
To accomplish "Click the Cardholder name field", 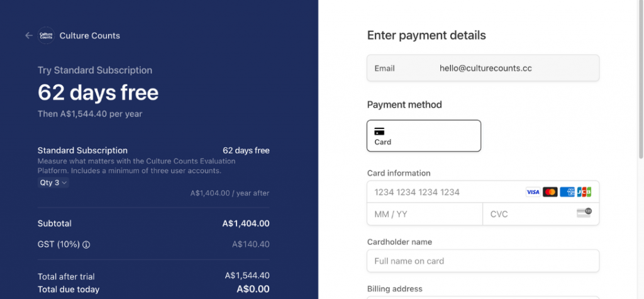I will pyautogui.click(x=482, y=261).
